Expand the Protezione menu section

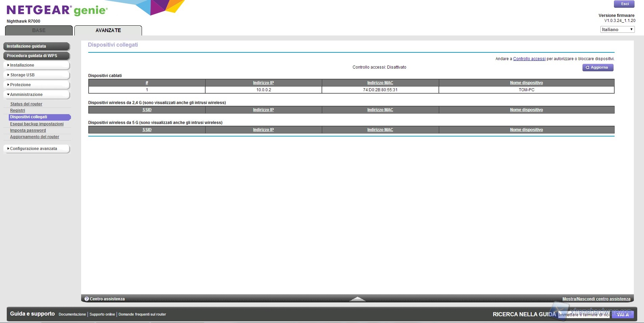click(x=37, y=85)
